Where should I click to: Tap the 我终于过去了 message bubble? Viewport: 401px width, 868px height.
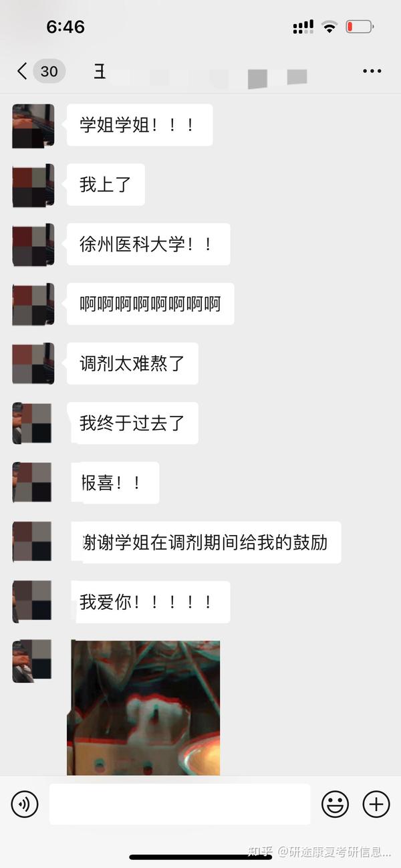pos(132,423)
